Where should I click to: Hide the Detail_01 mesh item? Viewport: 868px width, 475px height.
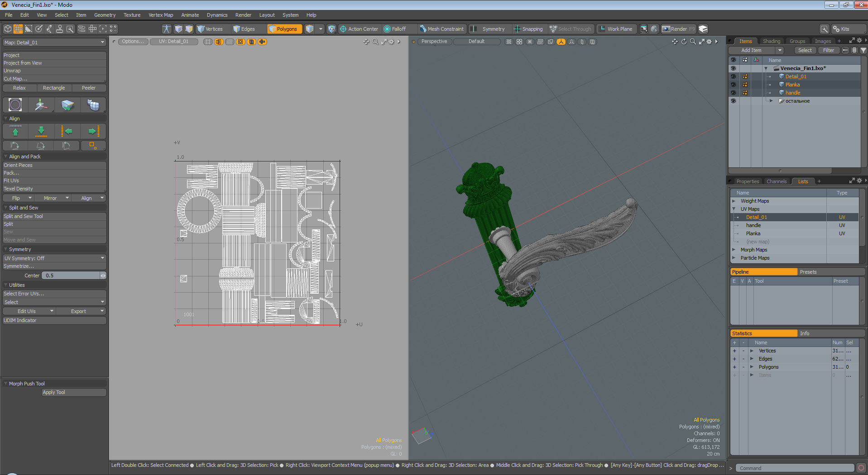pyautogui.click(x=733, y=76)
